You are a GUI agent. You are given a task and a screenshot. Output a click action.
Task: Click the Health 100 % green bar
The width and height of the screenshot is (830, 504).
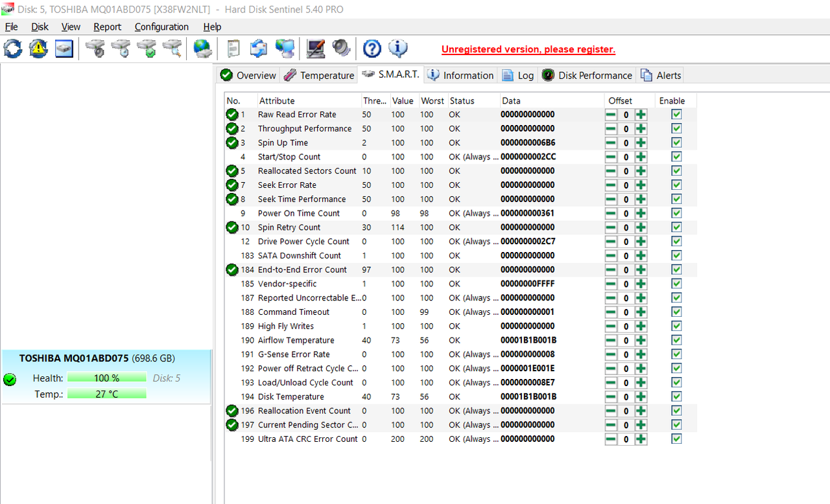(106, 378)
